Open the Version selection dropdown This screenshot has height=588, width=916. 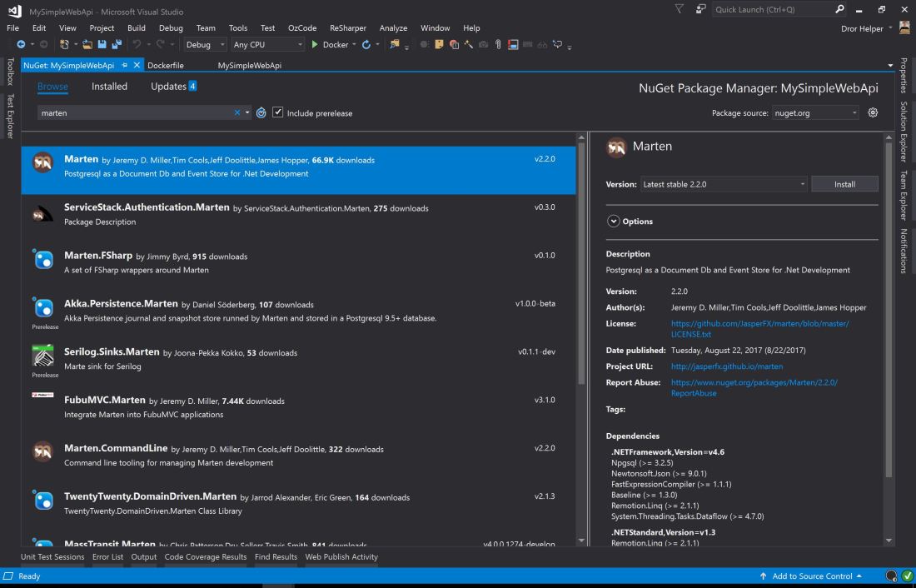(724, 184)
